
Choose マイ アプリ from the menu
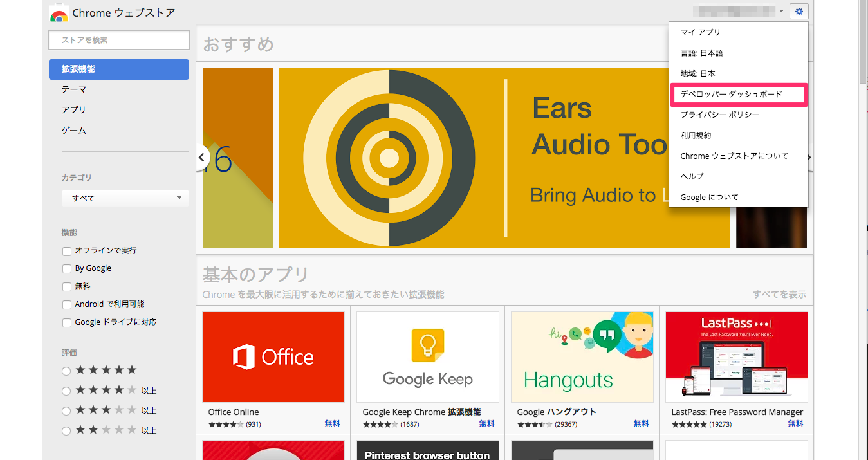[x=739, y=32]
